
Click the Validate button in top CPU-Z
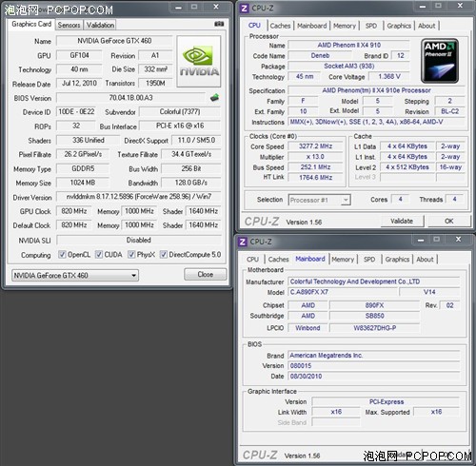(x=402, y=221)
